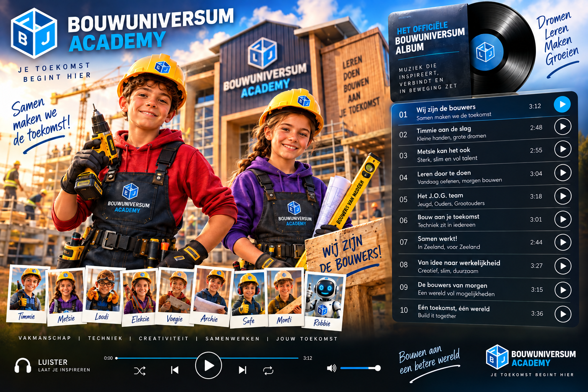Viewport: 588px width, 392px height.
Task: Select the Samenwerken label
Action: coord(232,339)
